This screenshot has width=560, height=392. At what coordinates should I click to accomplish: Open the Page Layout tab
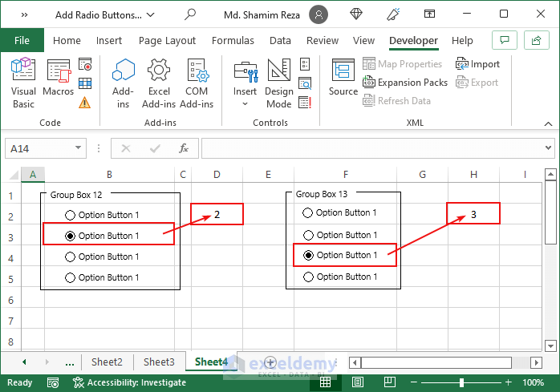pos(167,40)
